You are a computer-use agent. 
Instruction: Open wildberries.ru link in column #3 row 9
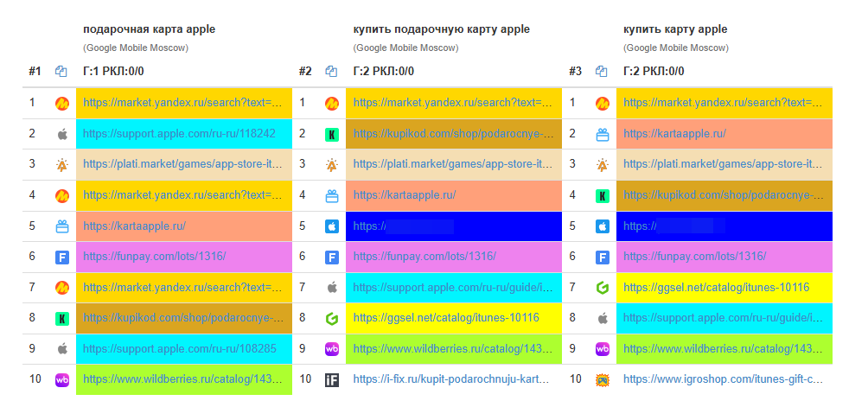coord(723,348)
